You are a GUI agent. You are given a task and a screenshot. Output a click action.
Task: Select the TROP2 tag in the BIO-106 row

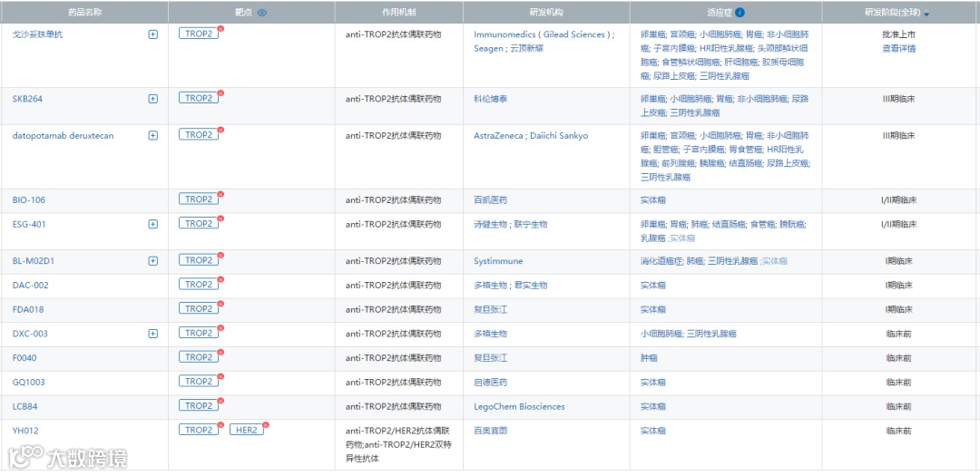pyautogui.click(x=199, y=199)
